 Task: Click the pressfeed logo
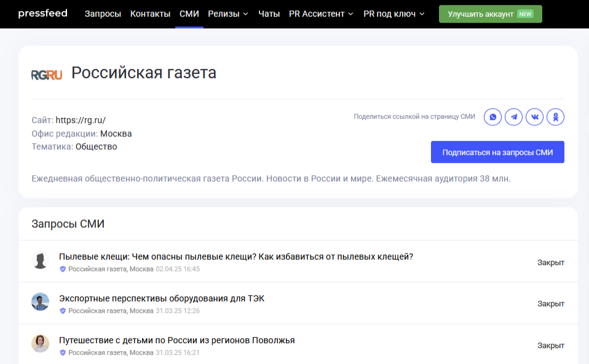tap(43, 14)
